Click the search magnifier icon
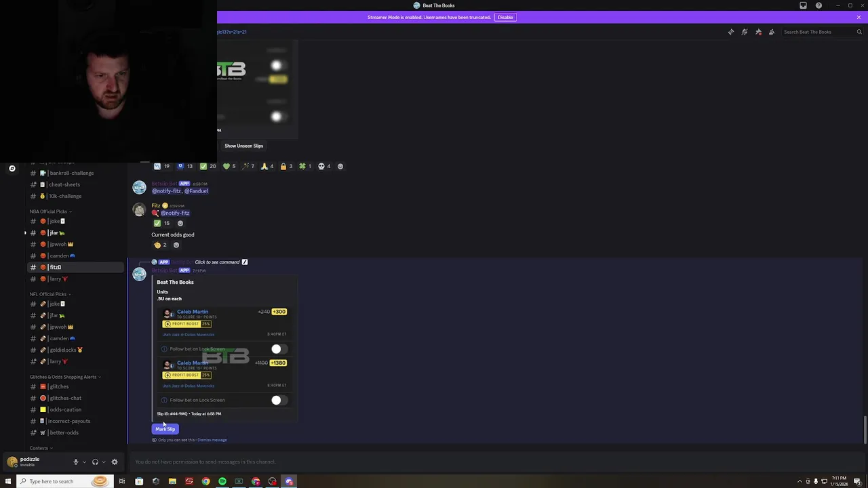The image size is (868, 488). tap(859, 32)
